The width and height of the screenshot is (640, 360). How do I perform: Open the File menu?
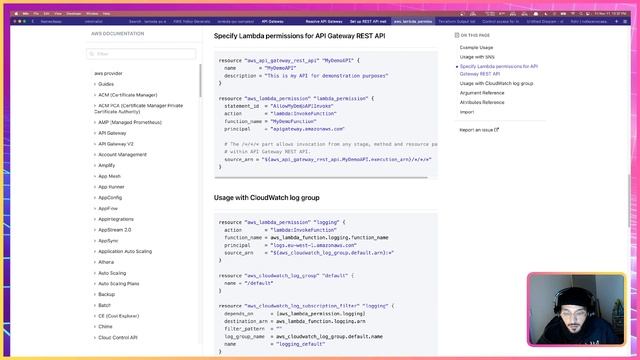(x=36, y=13)
